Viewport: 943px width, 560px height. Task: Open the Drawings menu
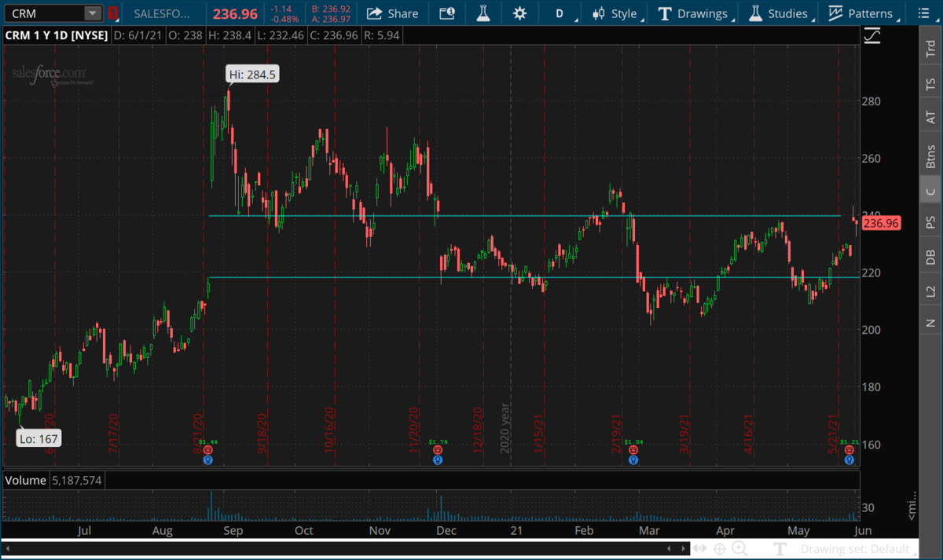(695, 13)
